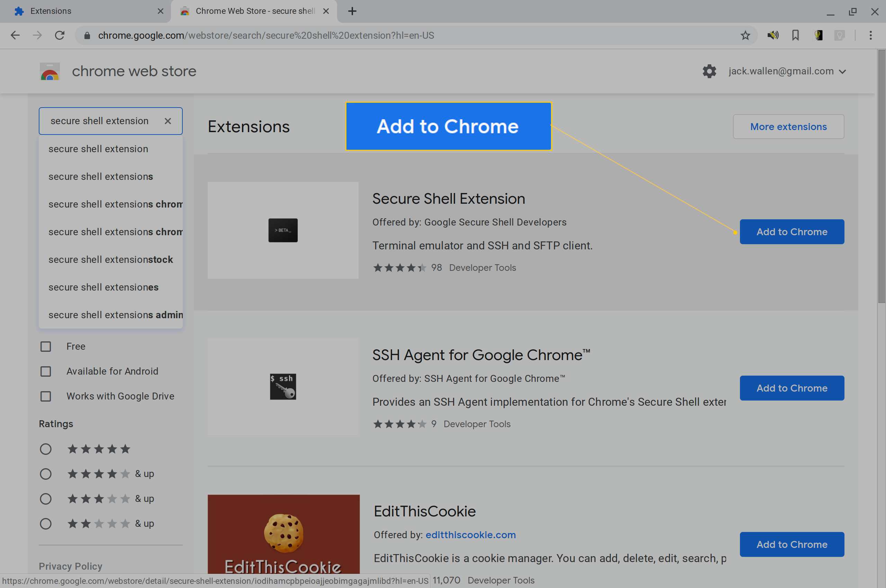Click the bookmark star icon in address bar
886x588 pixels.
point(746,35)
